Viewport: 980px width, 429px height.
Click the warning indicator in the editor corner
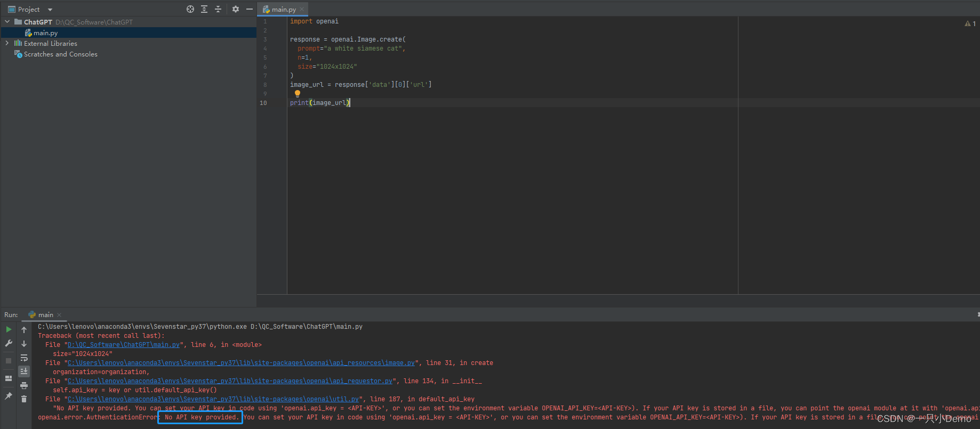970,23
